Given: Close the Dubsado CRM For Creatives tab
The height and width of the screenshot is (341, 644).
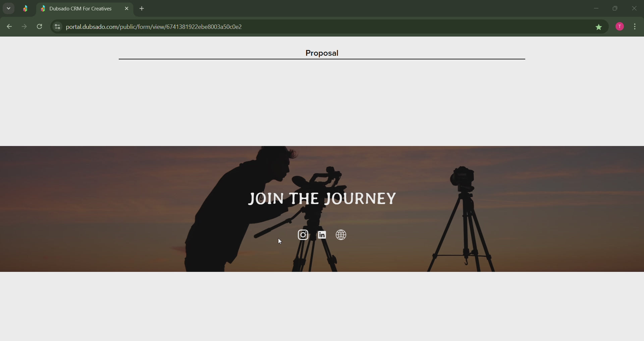Looking at the screenshot, I should pos(126,9).
